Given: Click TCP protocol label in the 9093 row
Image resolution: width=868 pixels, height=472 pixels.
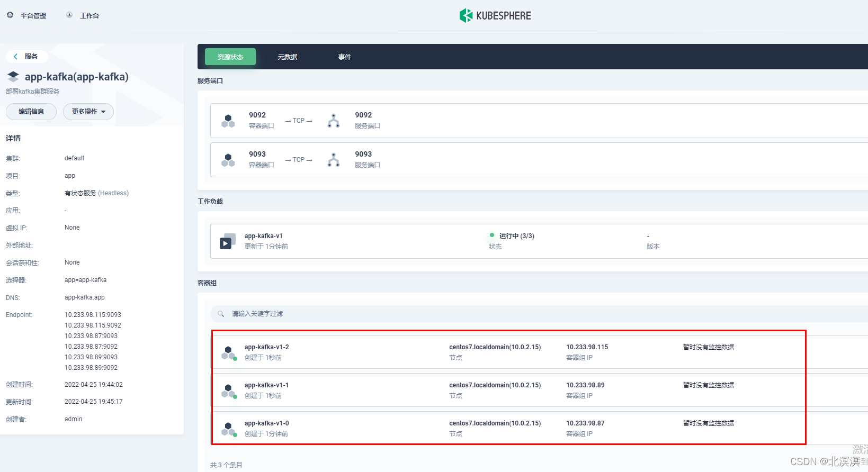Looking at the screenshot, I should pos(299,160).
